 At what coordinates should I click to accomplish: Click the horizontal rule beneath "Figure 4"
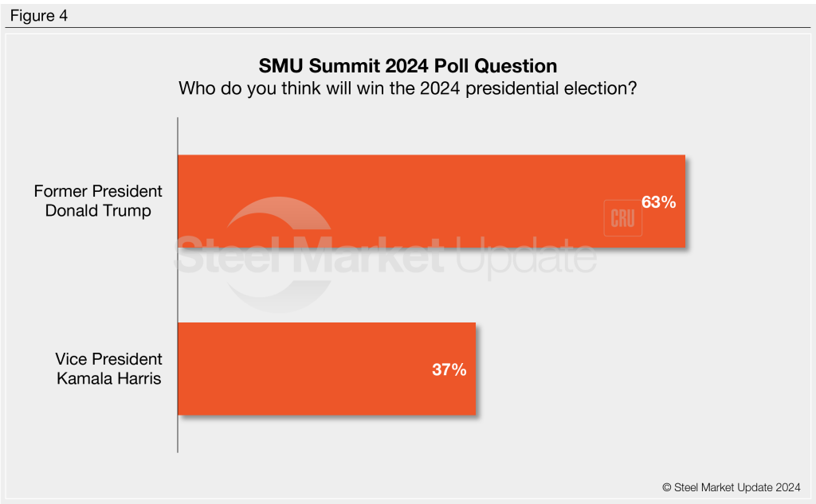click(408, 28)
